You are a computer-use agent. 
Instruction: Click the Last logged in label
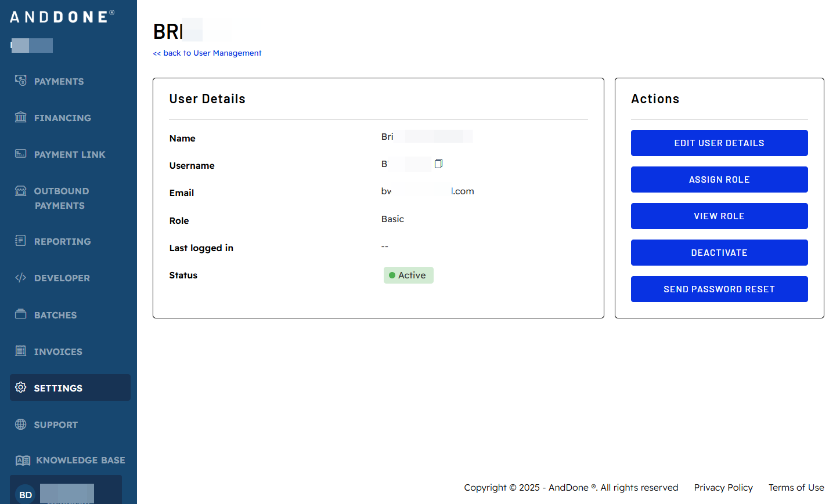point(201,248)
